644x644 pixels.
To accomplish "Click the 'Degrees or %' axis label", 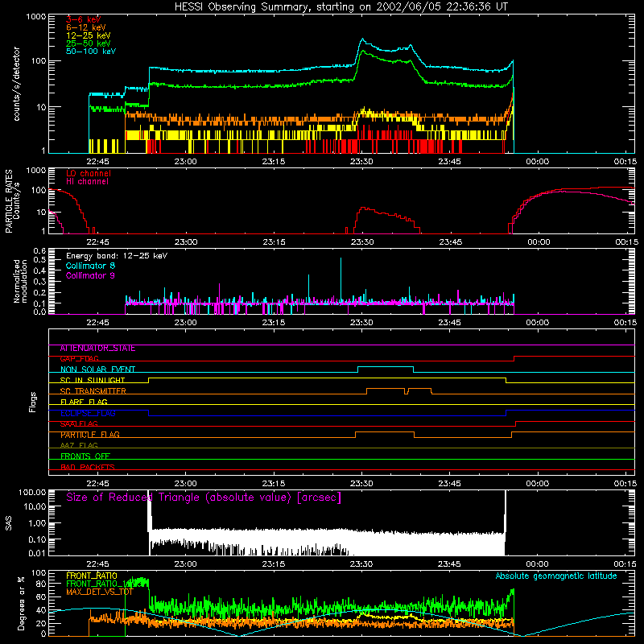I will tap(21, 603).
